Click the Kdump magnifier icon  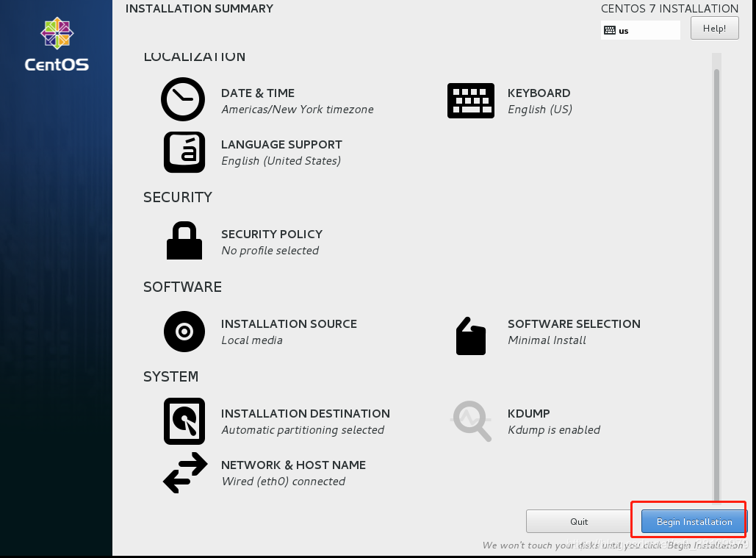471,421
